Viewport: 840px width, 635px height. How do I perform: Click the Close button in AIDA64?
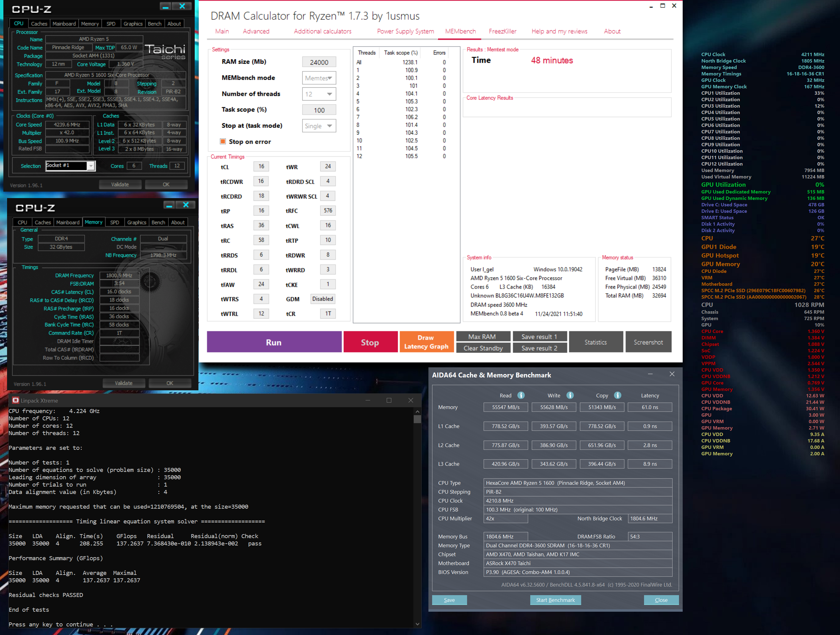(x=661, y=600)
